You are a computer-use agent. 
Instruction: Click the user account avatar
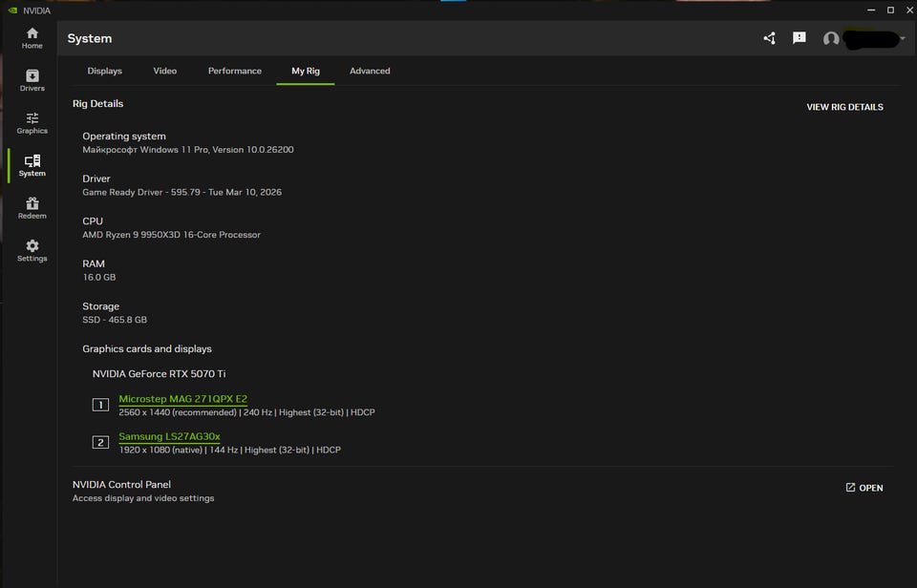point(831,39)
